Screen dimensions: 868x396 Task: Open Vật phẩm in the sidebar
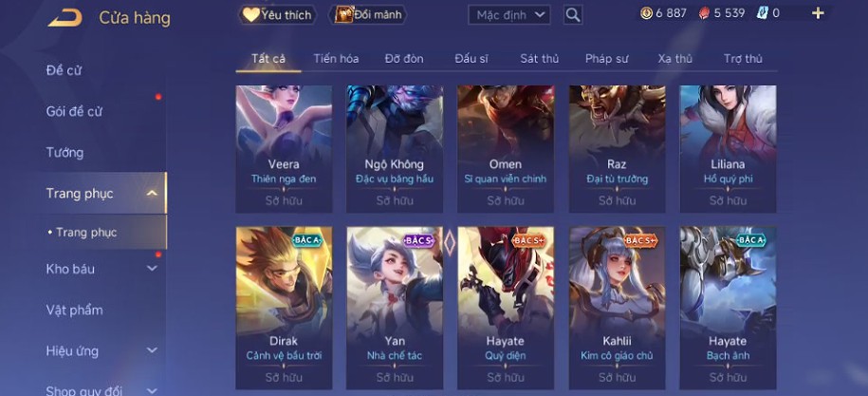[74, 311]
